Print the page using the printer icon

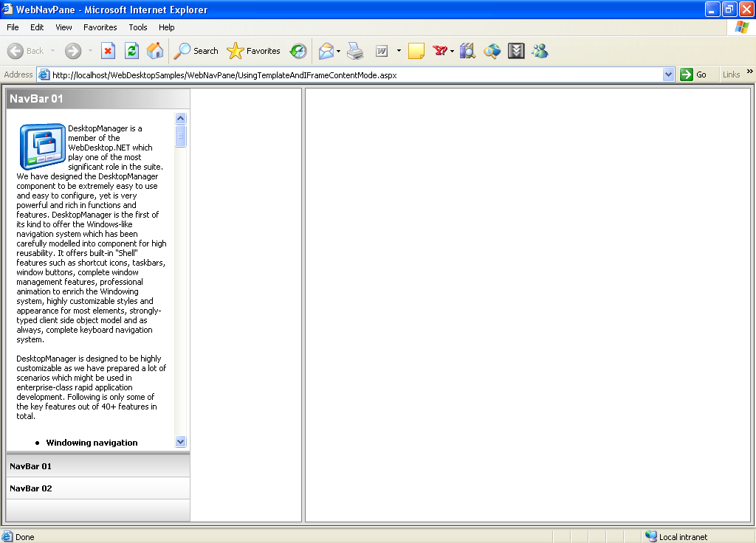(x=355, y=51)
